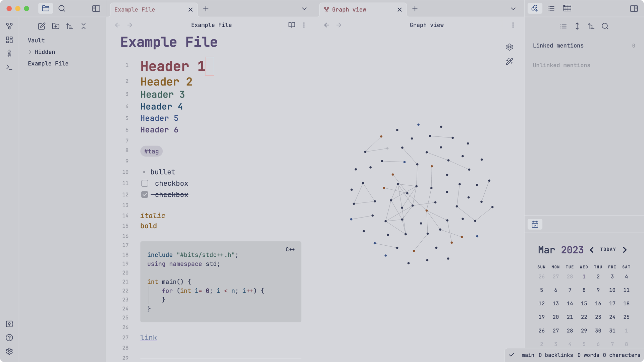This screenshot has height=362, width=644.
Task: Navigate back in Graph view pane
Action: click(326, 25)
